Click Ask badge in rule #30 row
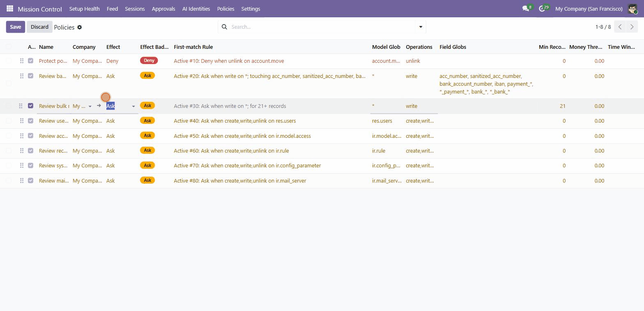Screen dimensions: 644x311 point(147,105)
